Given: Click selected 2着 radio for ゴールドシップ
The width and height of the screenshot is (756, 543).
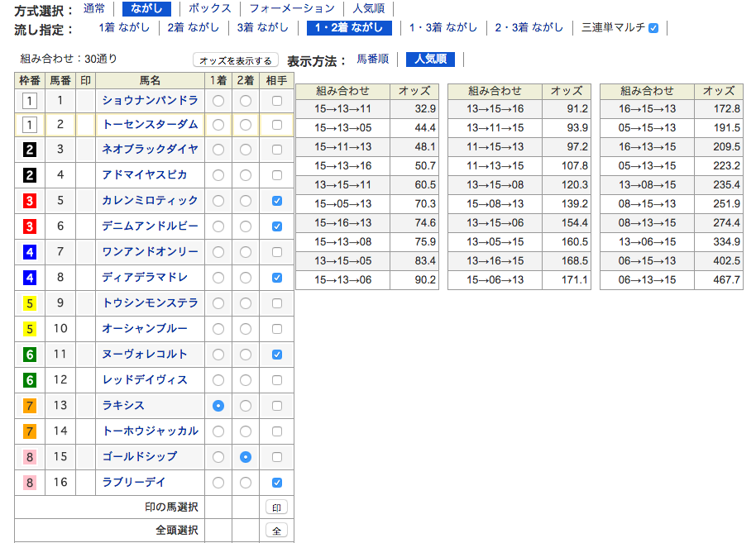Looking at the screenshot, I should [246, 457].
